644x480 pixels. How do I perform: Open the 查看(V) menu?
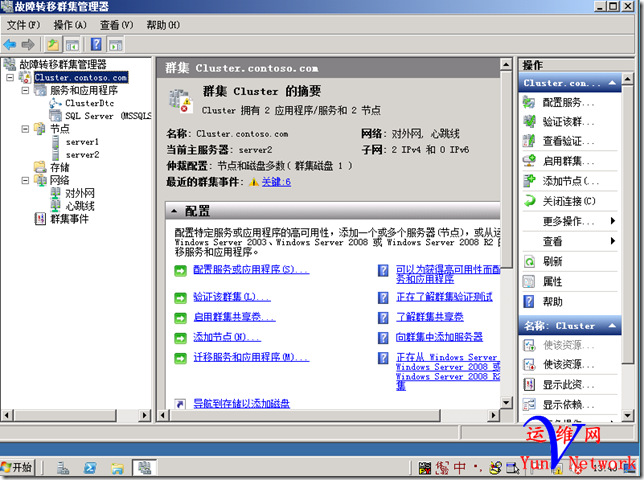117,25
